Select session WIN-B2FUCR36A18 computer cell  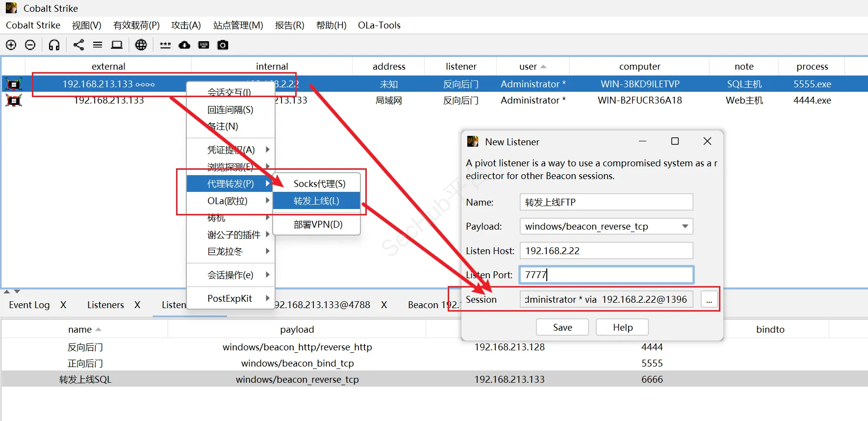coord(639,100)
